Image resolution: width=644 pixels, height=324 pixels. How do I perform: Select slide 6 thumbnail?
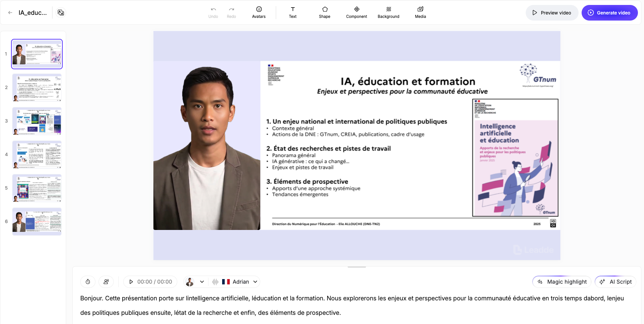(x=37, y=222)
